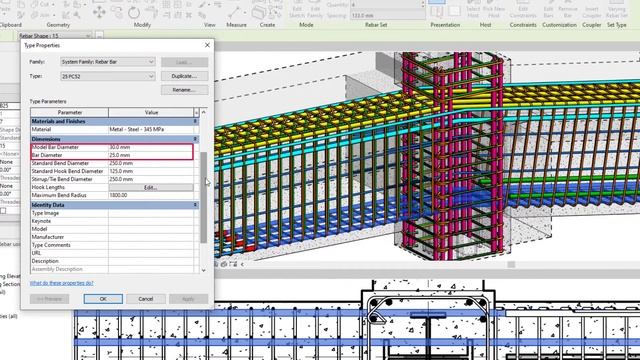Click the parameter list scroll up arrow
Viewport: 640px width, 360px height.
(203, 112)
